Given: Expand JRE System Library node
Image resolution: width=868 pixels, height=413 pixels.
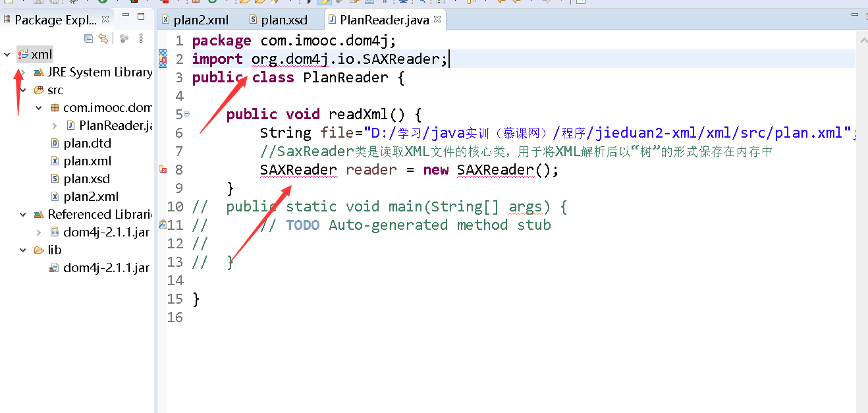Looking at the screenshot, I should [22, 72].
